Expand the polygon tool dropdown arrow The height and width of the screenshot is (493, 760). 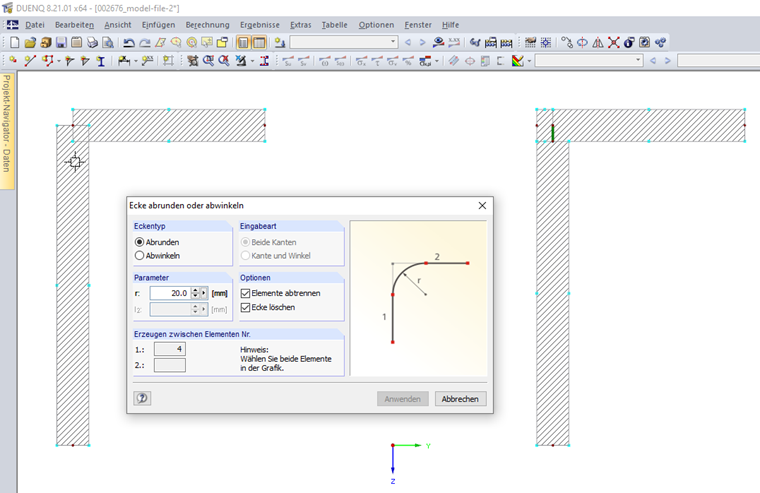[x=59, y=61]
